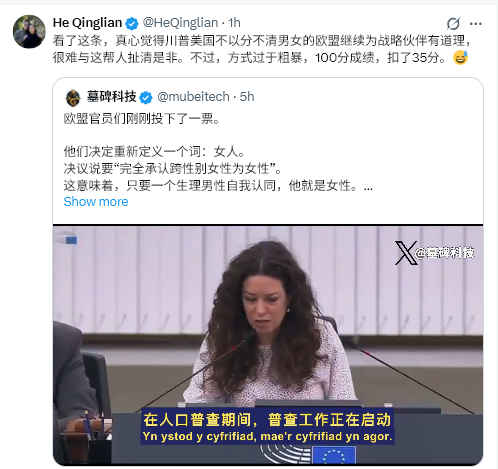Click the Grok explain icon
The height and width of the screenshot is (469, 498).
click(453, 24)
